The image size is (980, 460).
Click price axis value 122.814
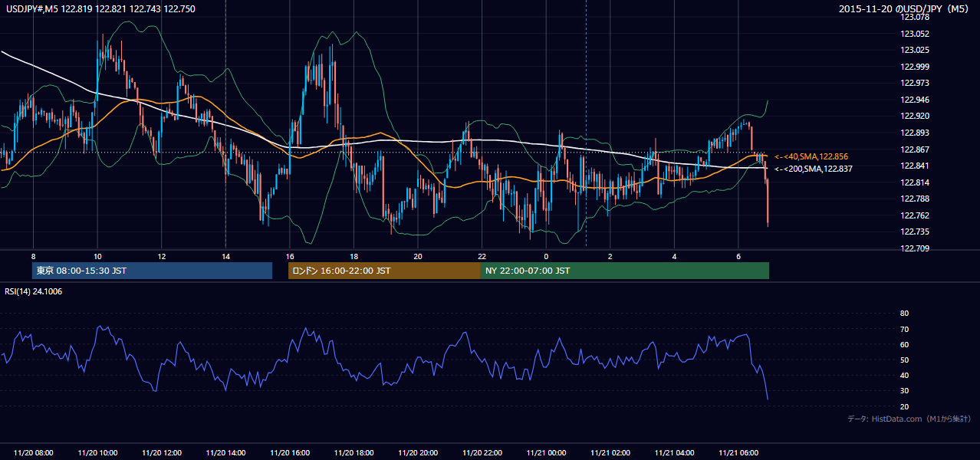click(916, 182)
